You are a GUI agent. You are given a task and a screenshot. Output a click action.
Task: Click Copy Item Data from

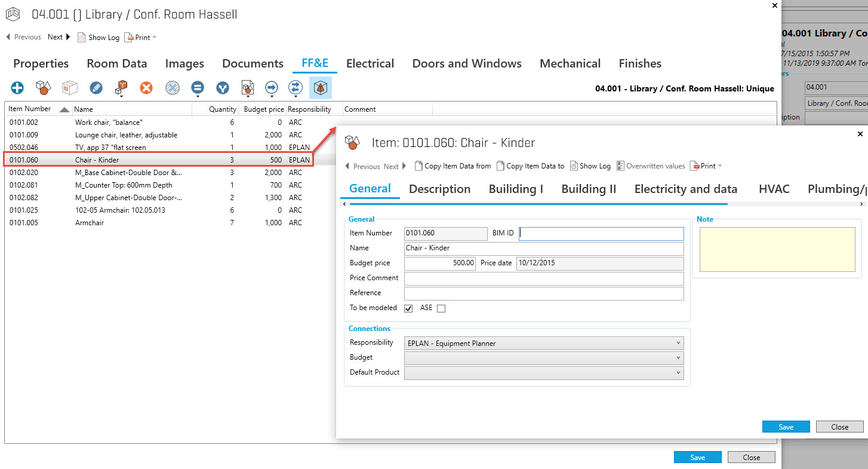453,166
